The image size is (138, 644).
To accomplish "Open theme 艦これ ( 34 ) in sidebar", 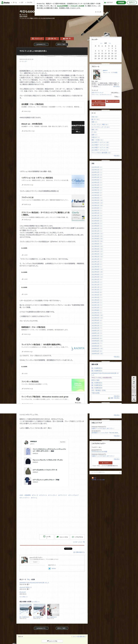I will click(95, 119).
